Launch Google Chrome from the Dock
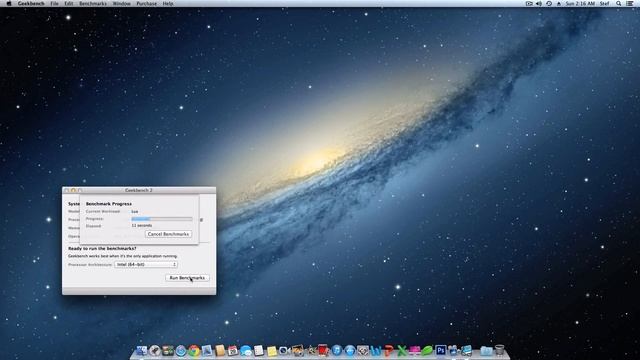 194,350
